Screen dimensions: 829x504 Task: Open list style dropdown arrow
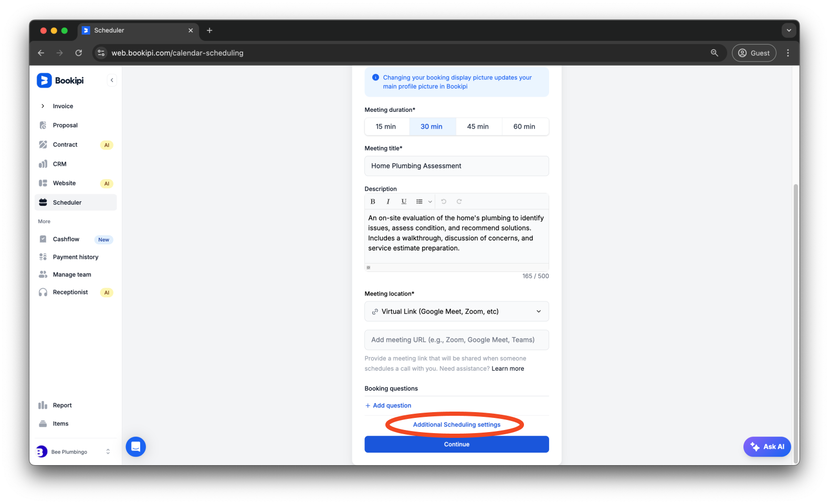click(430, 202)
